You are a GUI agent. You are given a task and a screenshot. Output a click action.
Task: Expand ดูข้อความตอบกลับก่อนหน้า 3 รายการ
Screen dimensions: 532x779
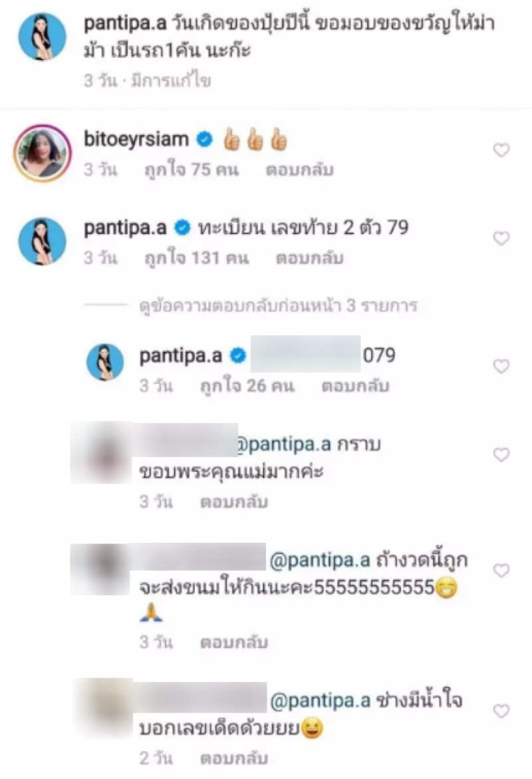[278, 305]
